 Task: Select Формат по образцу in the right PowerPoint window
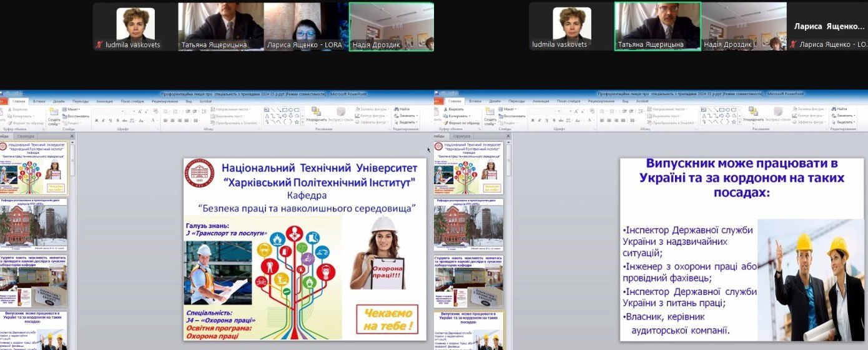461,123
